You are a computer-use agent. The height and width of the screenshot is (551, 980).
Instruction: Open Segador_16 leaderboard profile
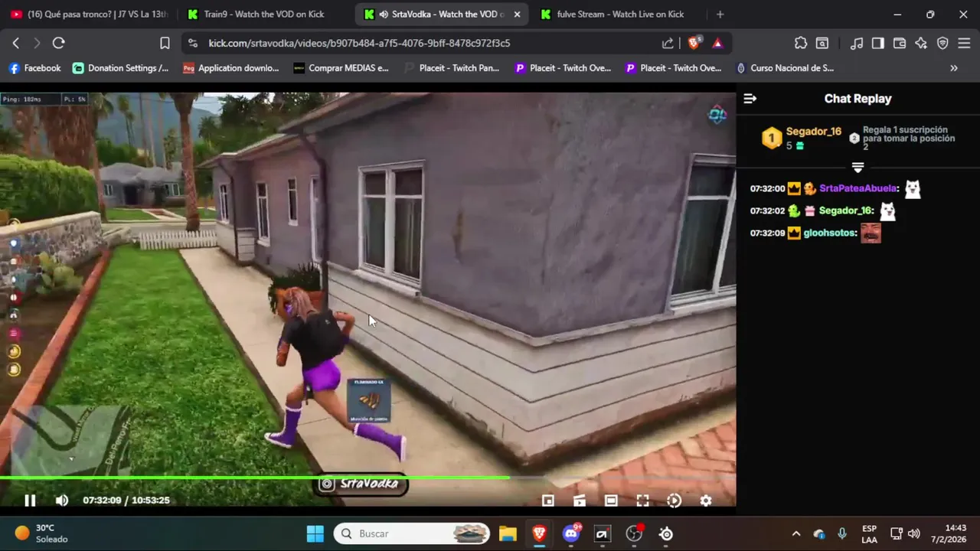[814, 132]
